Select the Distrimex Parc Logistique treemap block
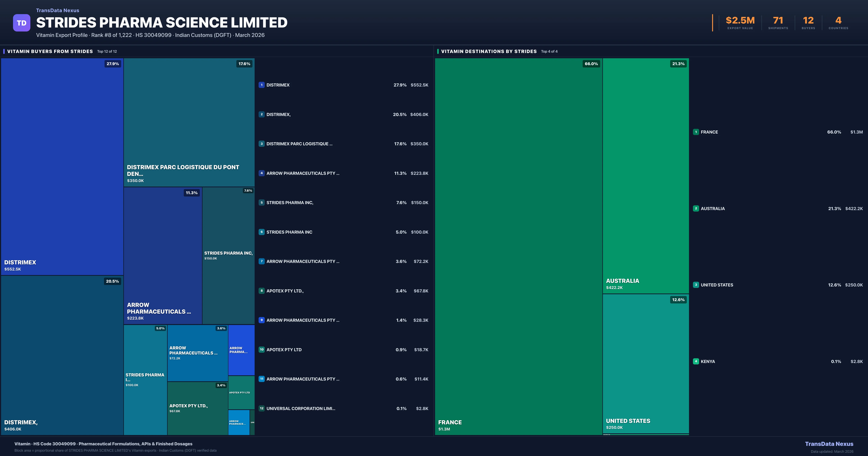868x456 pixels. pos(189,122)
